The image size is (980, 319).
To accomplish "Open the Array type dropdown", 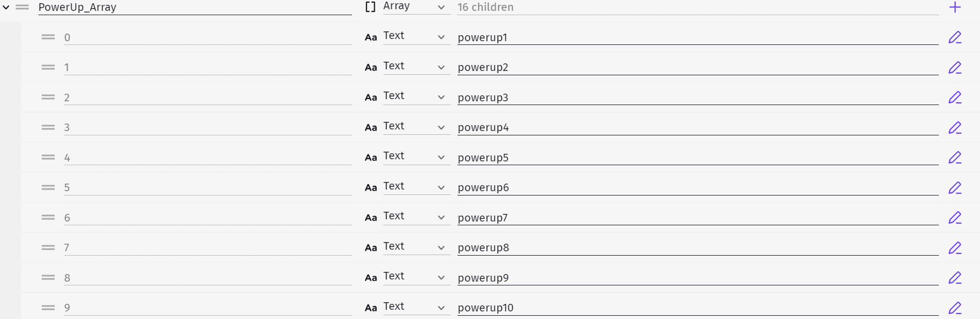I will coord(414,7).
